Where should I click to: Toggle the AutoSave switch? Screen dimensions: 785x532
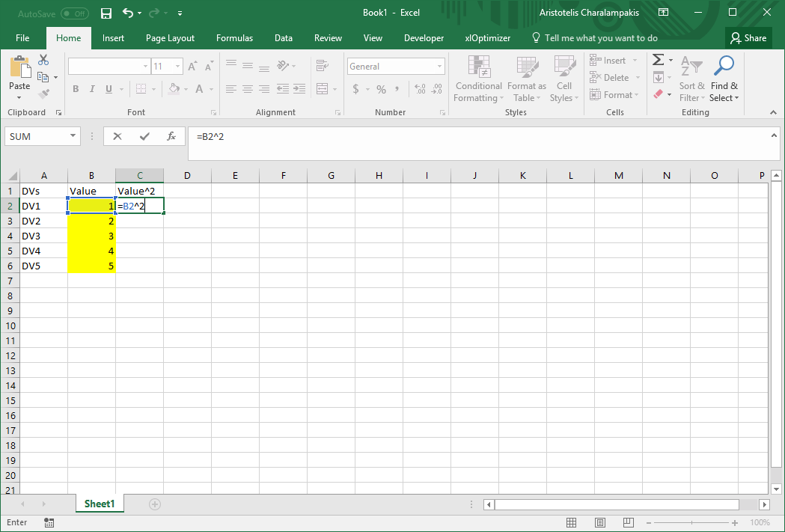pyautogui.click(x=74, y=13)
